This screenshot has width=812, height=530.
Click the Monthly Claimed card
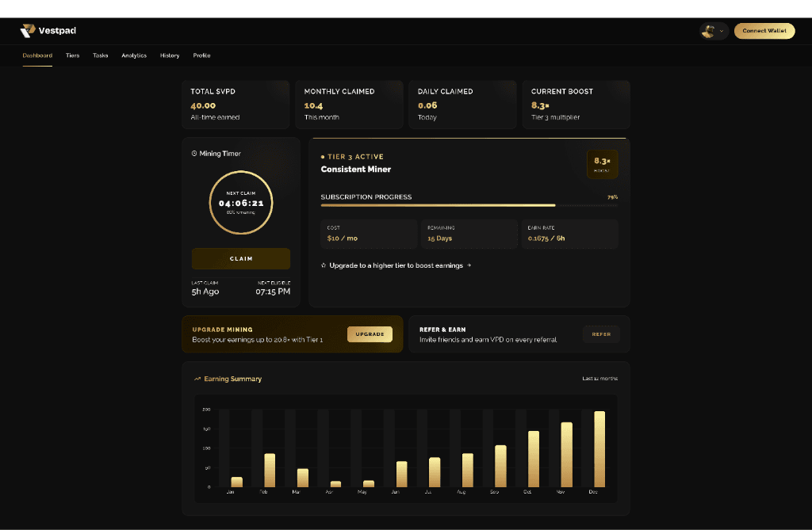tap(349, 105)
